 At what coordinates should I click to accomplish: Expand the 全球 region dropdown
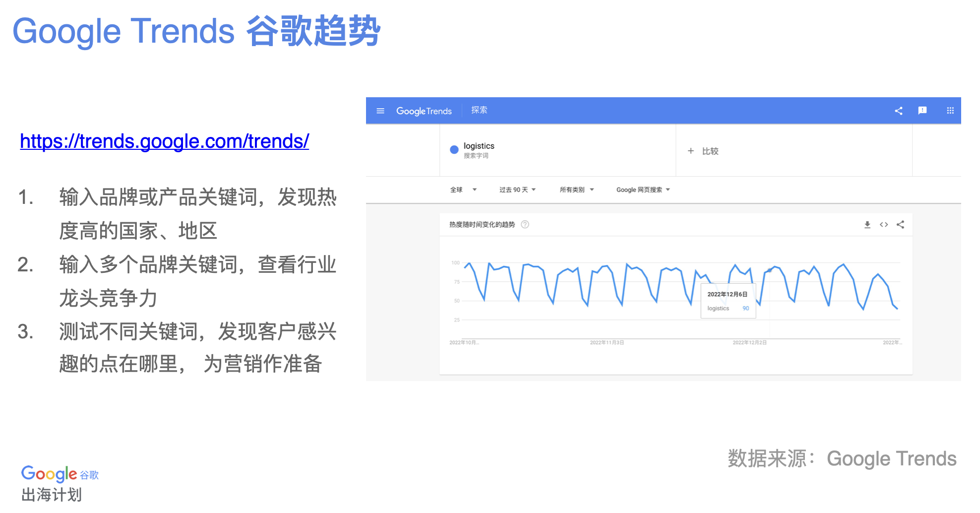pos(463,190)
